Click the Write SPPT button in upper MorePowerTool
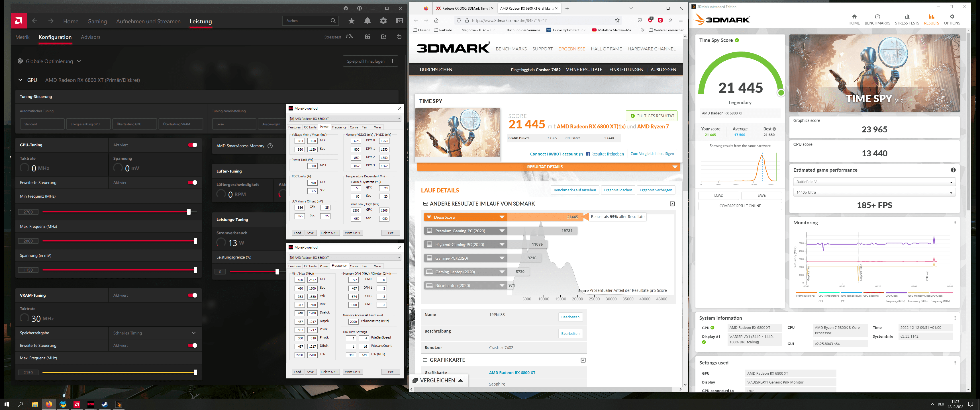 (x=352, y=233)
